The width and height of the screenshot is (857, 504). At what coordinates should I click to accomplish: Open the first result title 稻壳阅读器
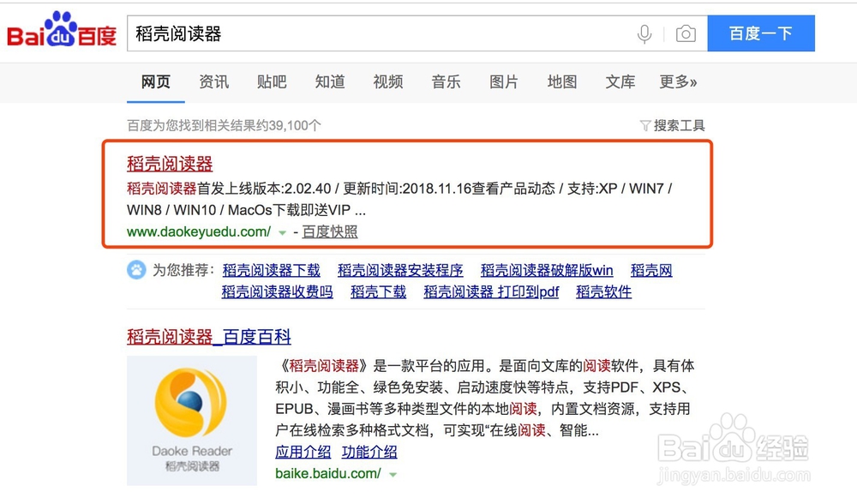point(170,164)
